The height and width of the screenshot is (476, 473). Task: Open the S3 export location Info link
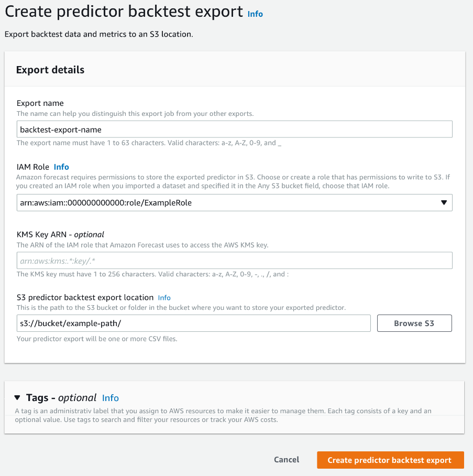(164, 297)
